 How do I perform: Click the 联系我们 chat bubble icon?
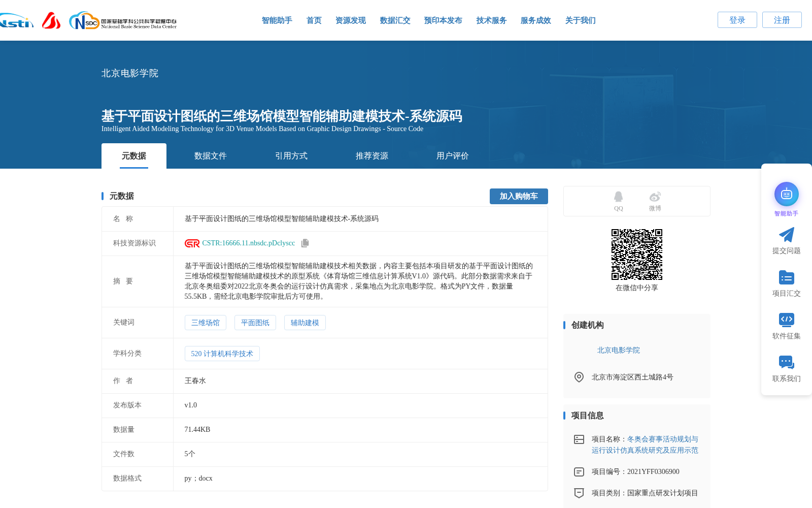[x=787, y=362]
